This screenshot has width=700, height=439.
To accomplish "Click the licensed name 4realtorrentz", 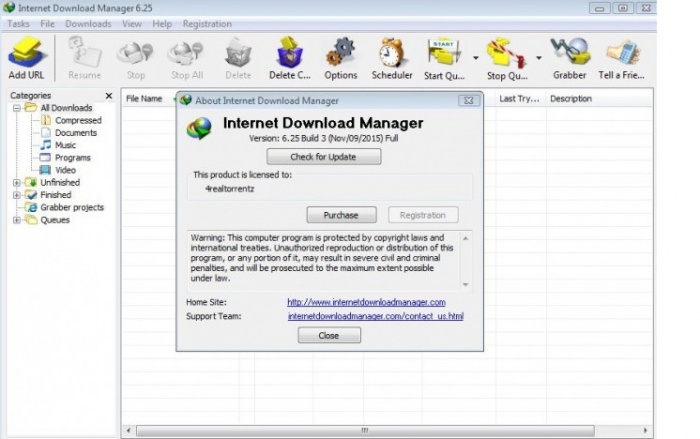I will point(229,188).
